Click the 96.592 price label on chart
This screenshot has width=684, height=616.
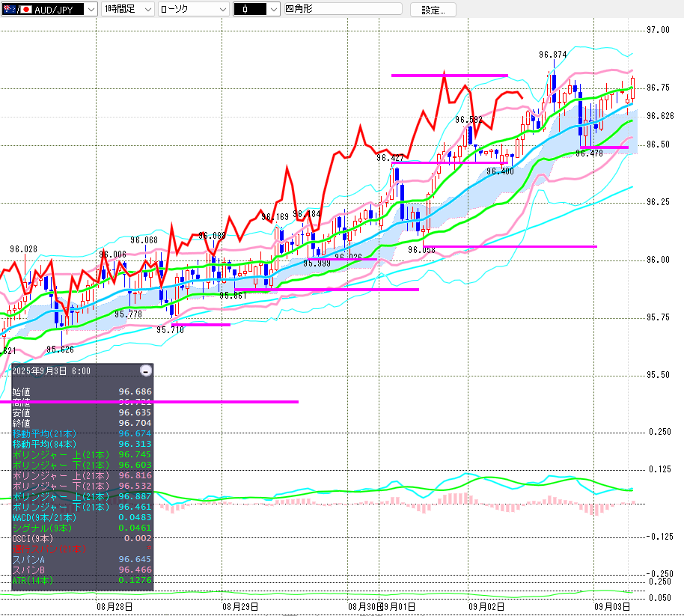[468, 120]
